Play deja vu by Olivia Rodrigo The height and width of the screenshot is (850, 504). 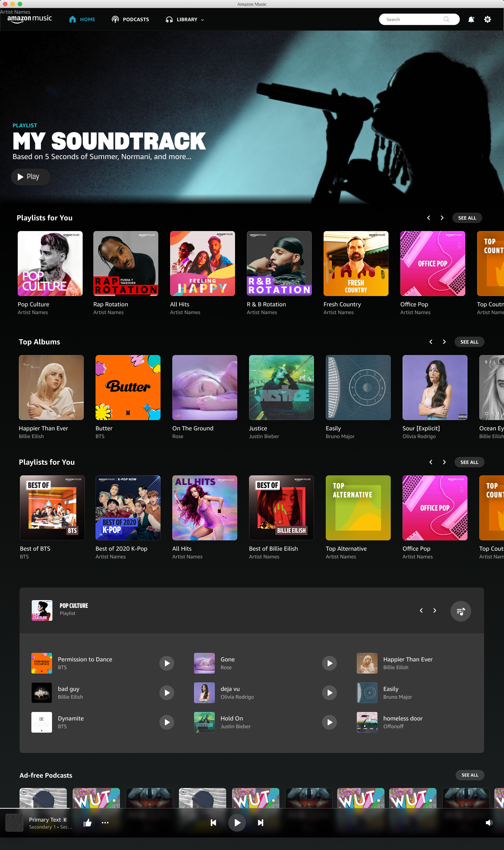tap(329, 693)
